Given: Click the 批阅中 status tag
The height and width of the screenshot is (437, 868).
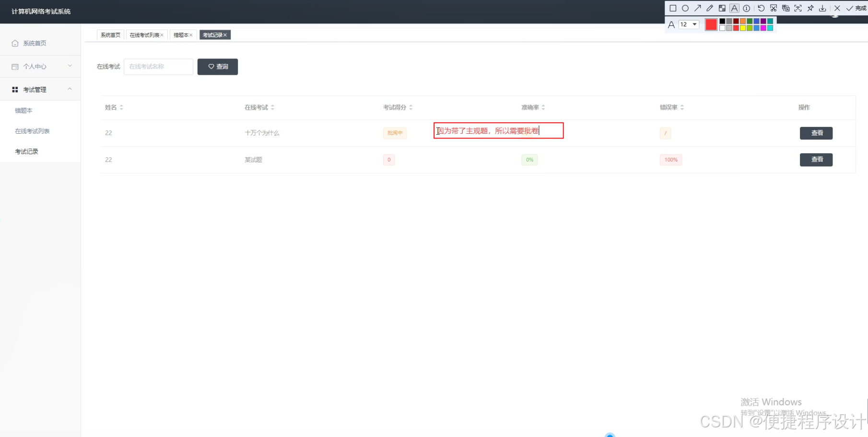Looking at the screenshot, I should (x=395, y=133).
